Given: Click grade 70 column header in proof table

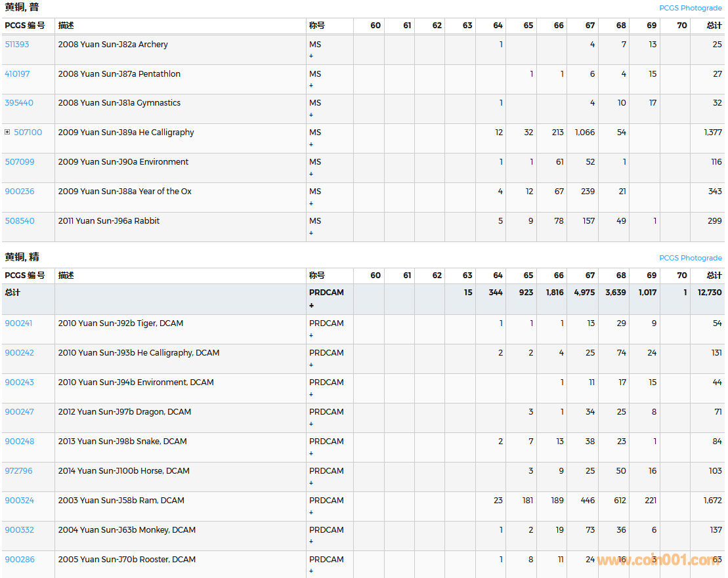Looking at the screenshot, I should 681,276.
